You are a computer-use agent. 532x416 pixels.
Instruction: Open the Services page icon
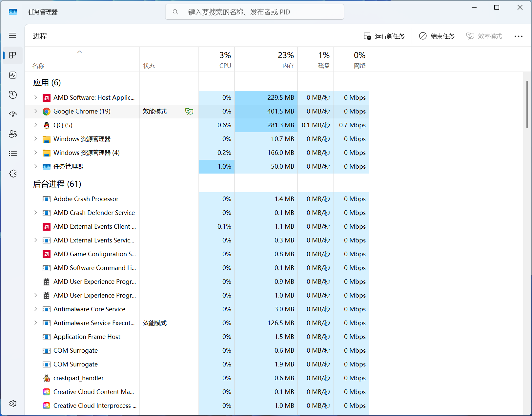13,174
